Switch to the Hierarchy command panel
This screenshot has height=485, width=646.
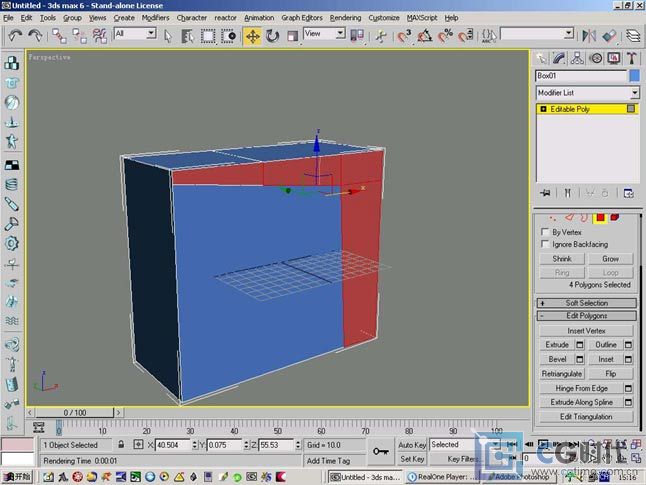point(577,59)
